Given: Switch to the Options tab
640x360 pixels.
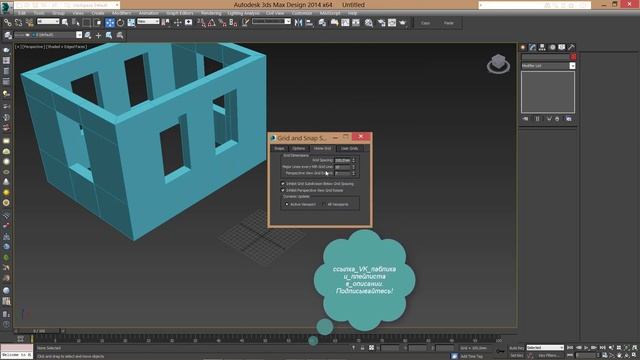Looking at the screenshot, I should [298, 149].
